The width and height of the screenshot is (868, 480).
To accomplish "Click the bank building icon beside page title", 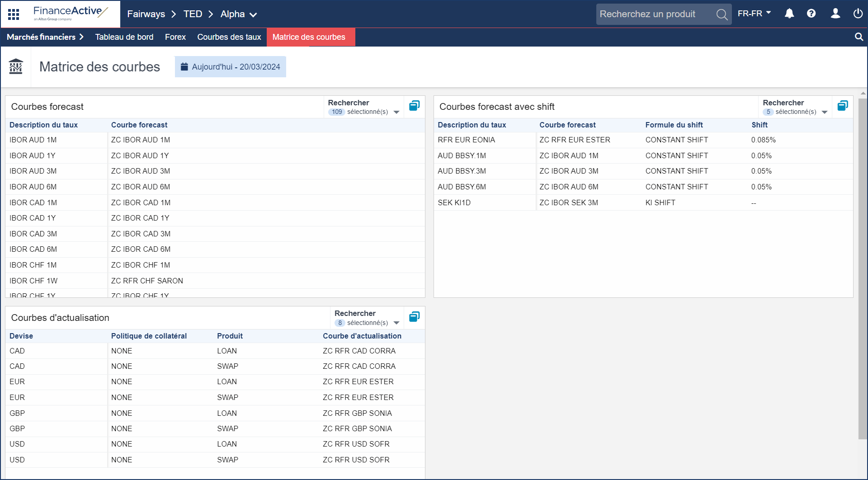I will (16, 67).
